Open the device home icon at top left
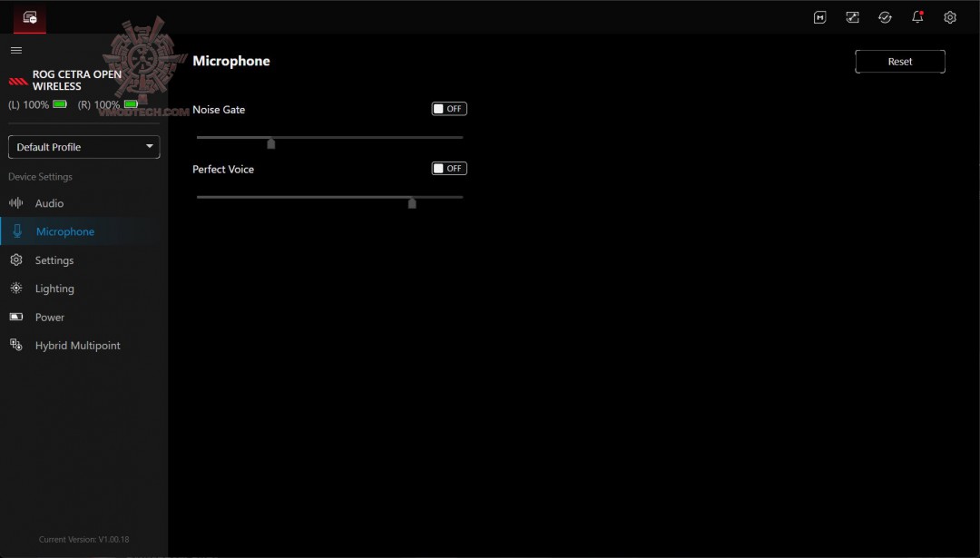Image resolution: width=980 pixels, height=558 pixels. pos(29,17)
